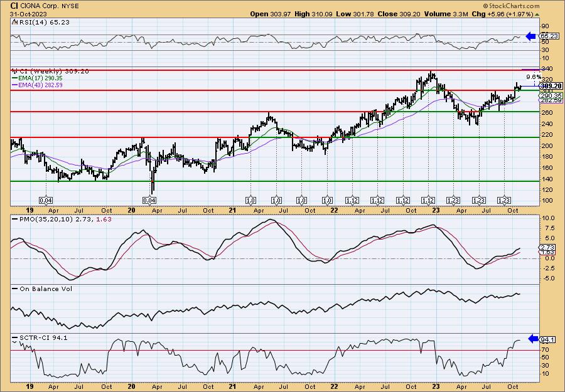Click the Close 309.20 value in the header
Image resolution: width=565 pixels, height=392 pixels.
pos(397,14)
